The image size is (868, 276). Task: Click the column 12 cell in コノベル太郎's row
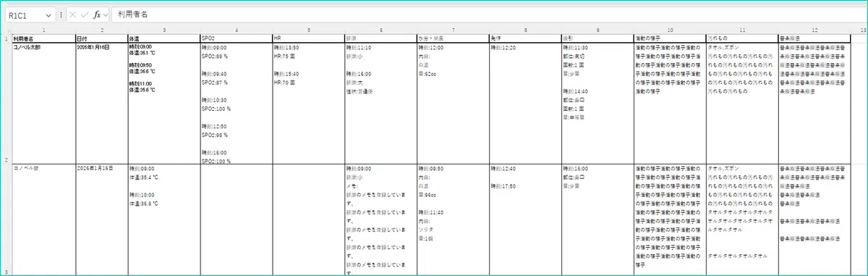click(x=814, y=104)
